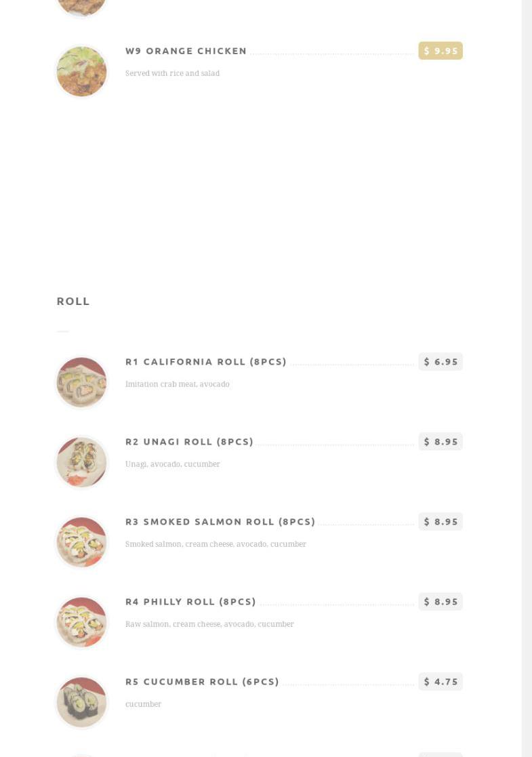Open the R5 Cucumber Roll photo
The height and width of the screenshot is (757, 532).
click(x=81, y=702)
